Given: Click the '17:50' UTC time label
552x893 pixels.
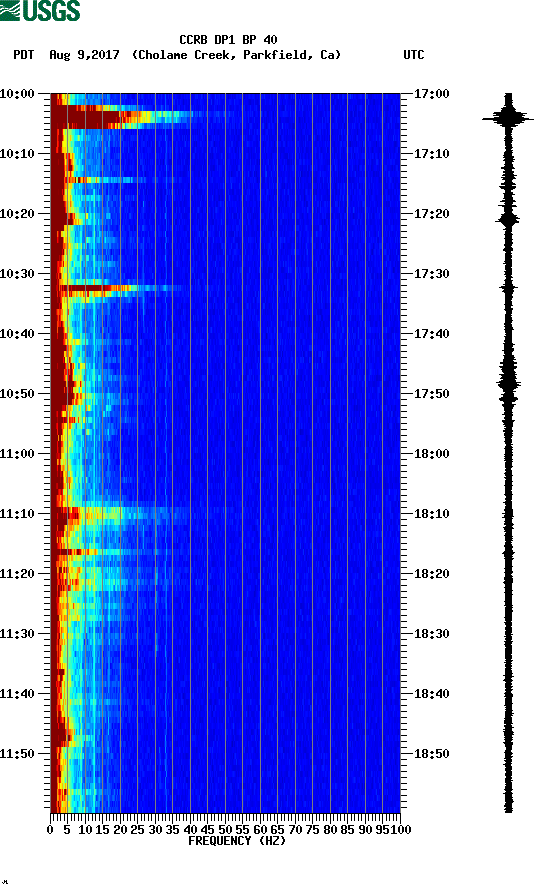Looking at the screenshot, I should 431,394.
